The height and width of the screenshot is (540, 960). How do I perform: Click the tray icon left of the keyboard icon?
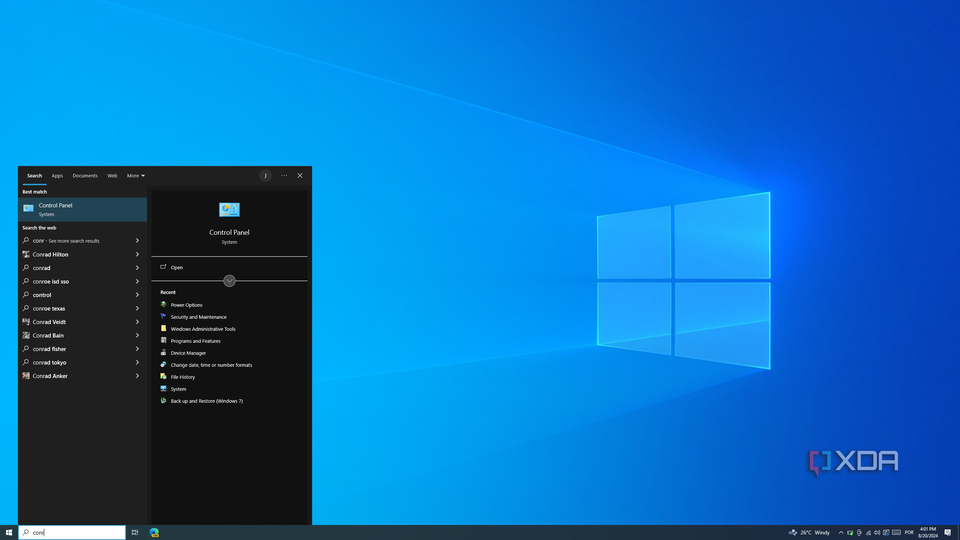pos(886,533)
